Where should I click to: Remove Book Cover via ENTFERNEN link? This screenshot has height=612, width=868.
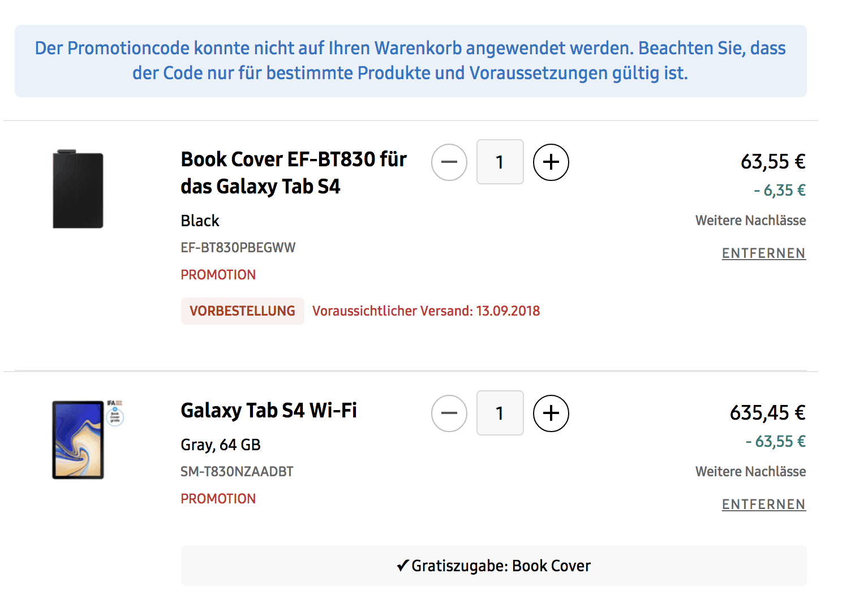coord(764,253)
